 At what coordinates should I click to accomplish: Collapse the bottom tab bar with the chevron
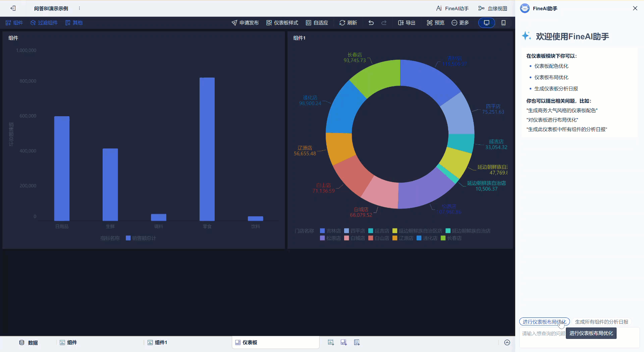pyautogui.click(x=507, y=343)
